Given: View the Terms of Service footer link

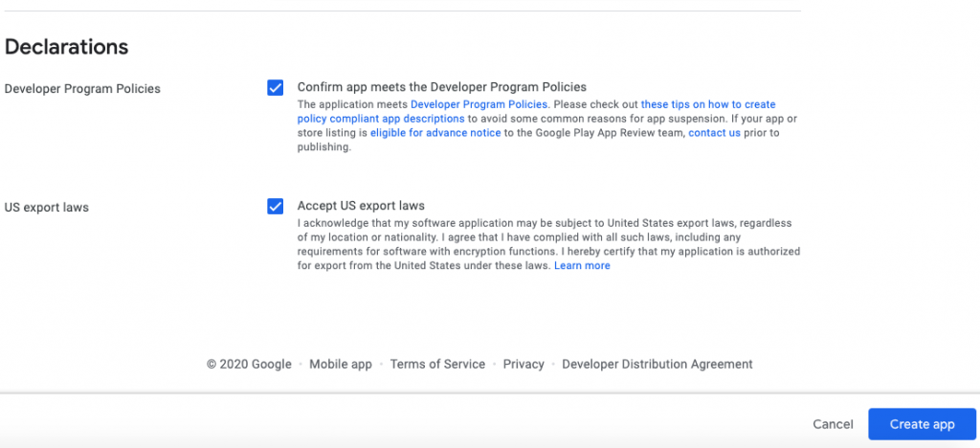Looking at the screenshot, I should tap(437, 365).
